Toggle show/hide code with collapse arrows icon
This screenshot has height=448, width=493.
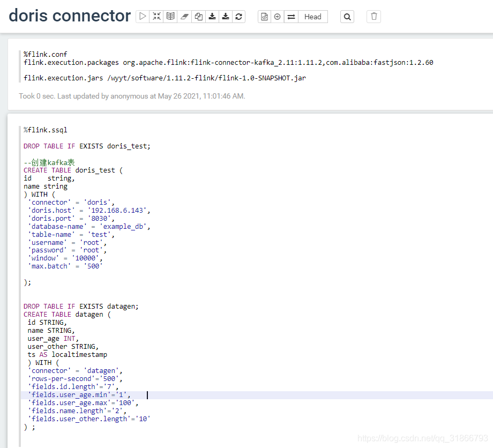click(x=156, y=17)
